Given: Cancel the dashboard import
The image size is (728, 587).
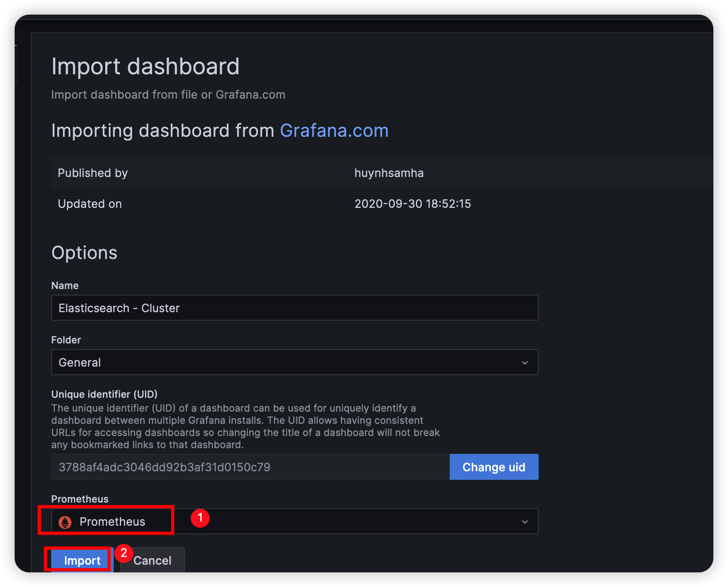Looking at the screenshot, I should point(152,560).
